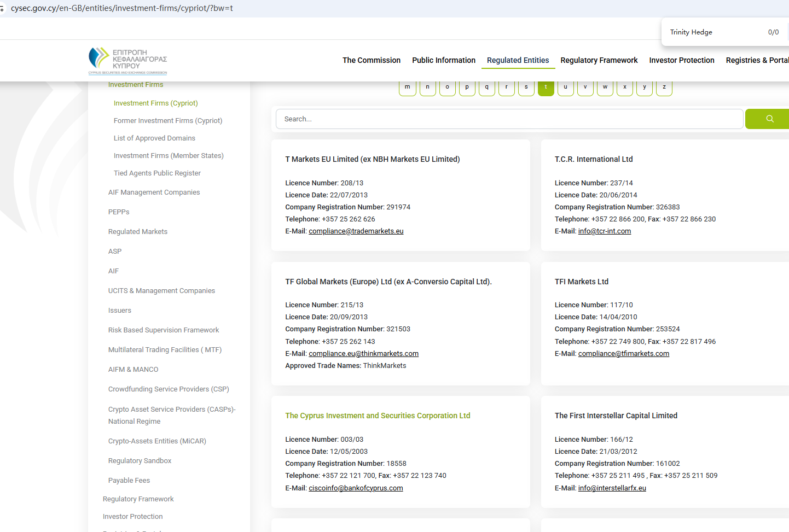Click in the Search firms input field

pyautogui.click(x=509, y=119)
